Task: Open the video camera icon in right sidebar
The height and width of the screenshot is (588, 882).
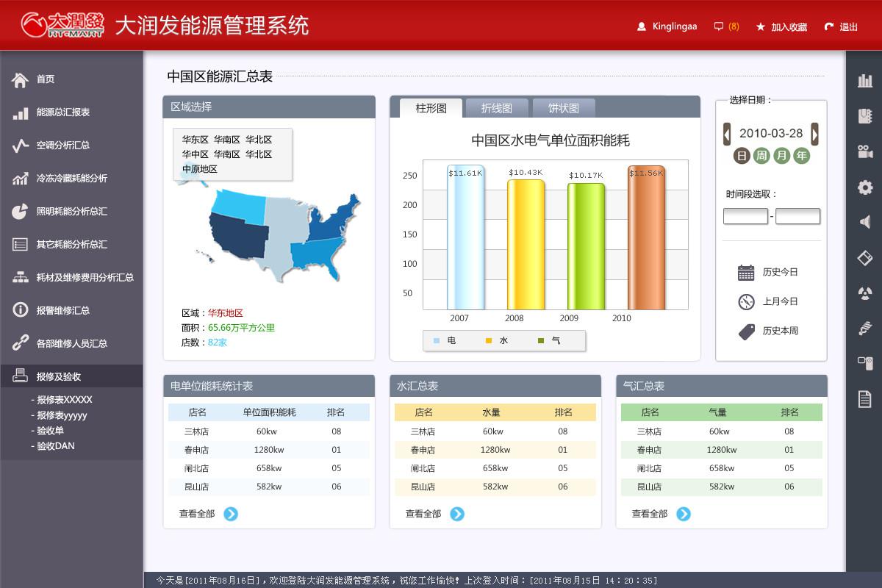Action: click(865, 151)
